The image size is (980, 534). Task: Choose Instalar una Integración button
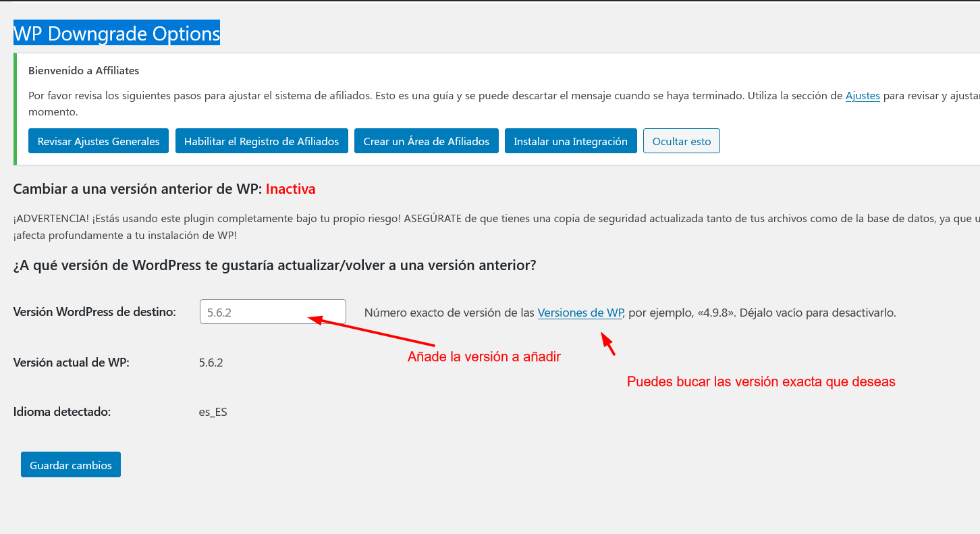click(571, 141)
